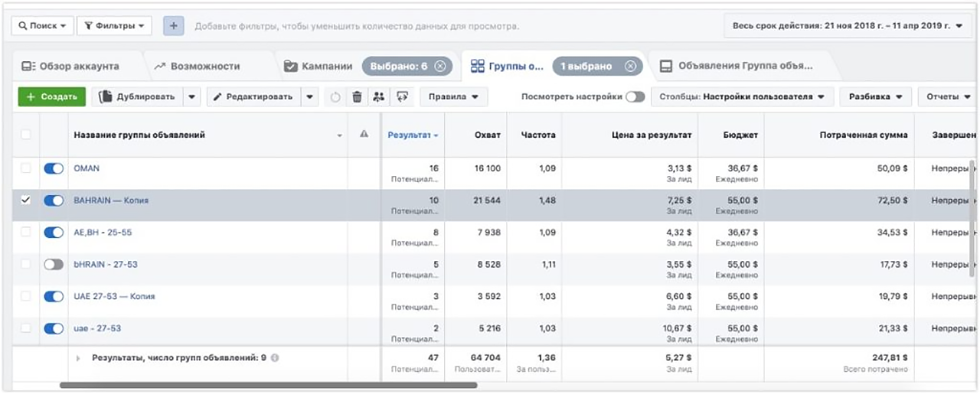Screen dimensions: 980x394
Task: Untick the BAHRAIN — Копия checkbox
Action: tap(26, 200)
